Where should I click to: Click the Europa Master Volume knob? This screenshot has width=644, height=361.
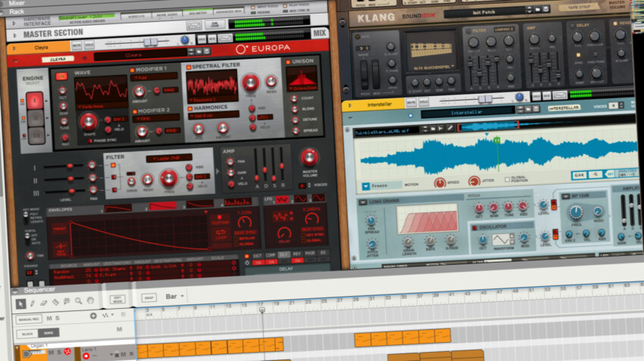[x=309, y=157]
